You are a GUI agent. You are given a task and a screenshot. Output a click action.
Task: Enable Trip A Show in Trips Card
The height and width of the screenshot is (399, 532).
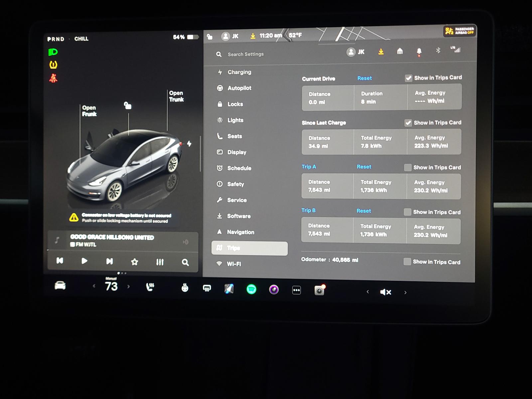point(408,168)
